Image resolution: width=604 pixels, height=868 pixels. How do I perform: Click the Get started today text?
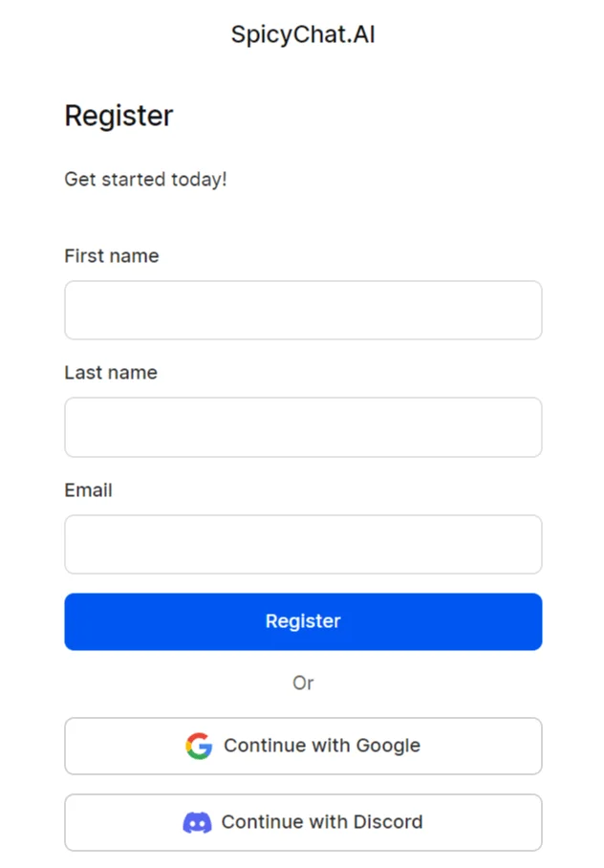[x=145, y=179]
